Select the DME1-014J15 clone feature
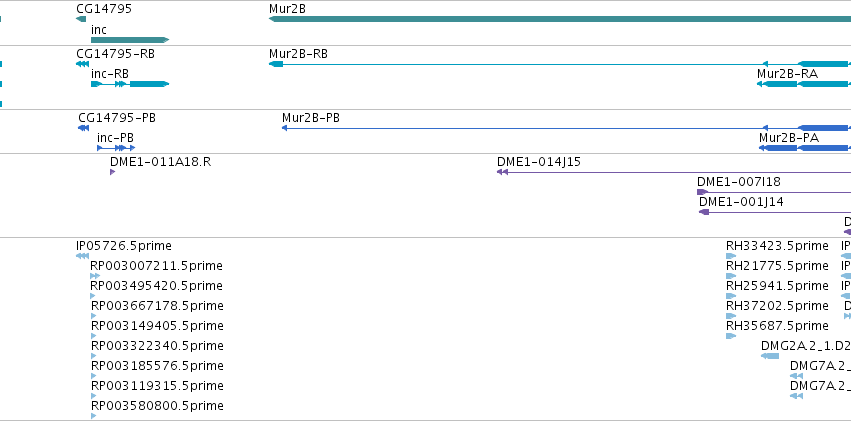851x421 pixels. coord(674,172)
